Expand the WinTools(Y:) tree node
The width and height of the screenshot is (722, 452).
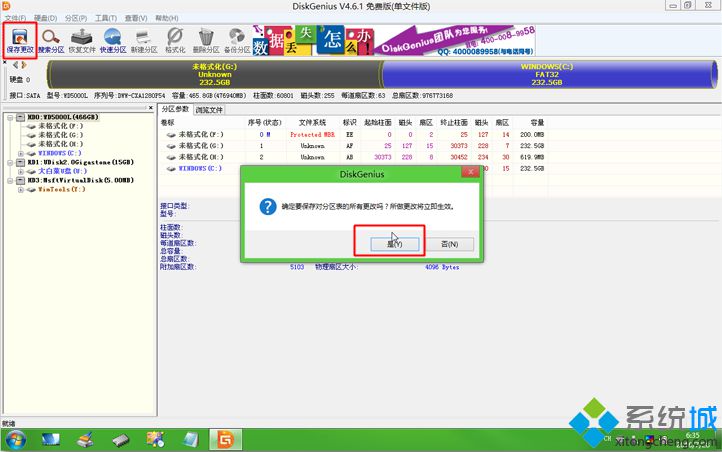21,190
